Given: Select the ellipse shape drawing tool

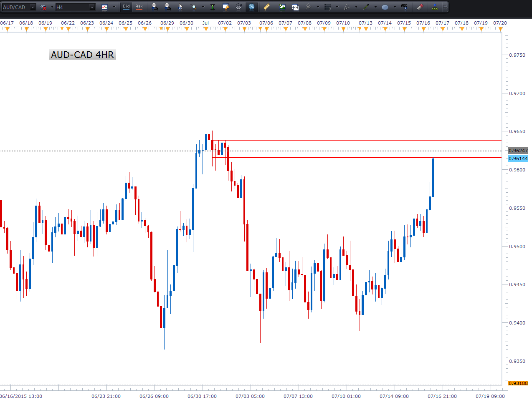Looking at the screenshot, I should 385,7.
